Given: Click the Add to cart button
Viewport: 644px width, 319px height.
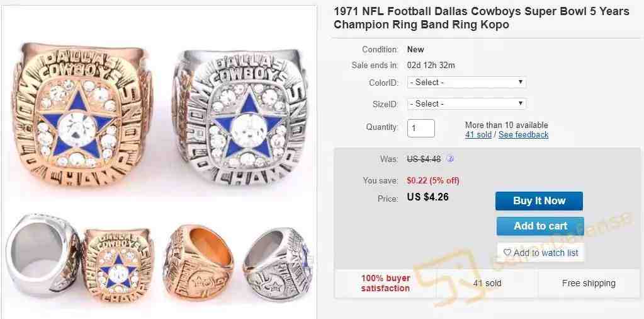Looking at the screenshot, I should pyautogui.click(x=540, y=226).
